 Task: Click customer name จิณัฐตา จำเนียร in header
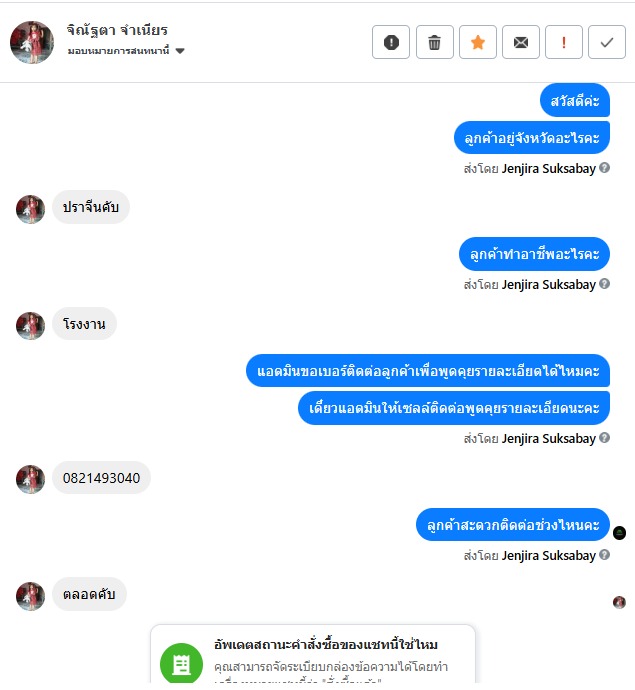(117, 30)
